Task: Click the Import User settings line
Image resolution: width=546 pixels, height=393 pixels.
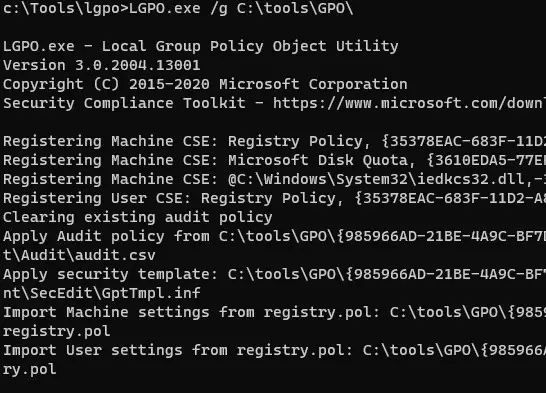Action: [x=274, y=350]
